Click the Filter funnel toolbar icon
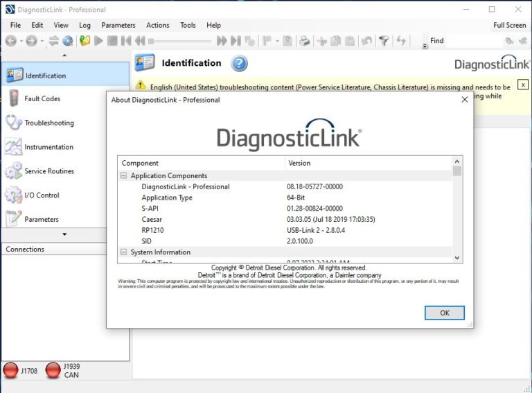Screen dimensions: 532x393 [384, 41]
